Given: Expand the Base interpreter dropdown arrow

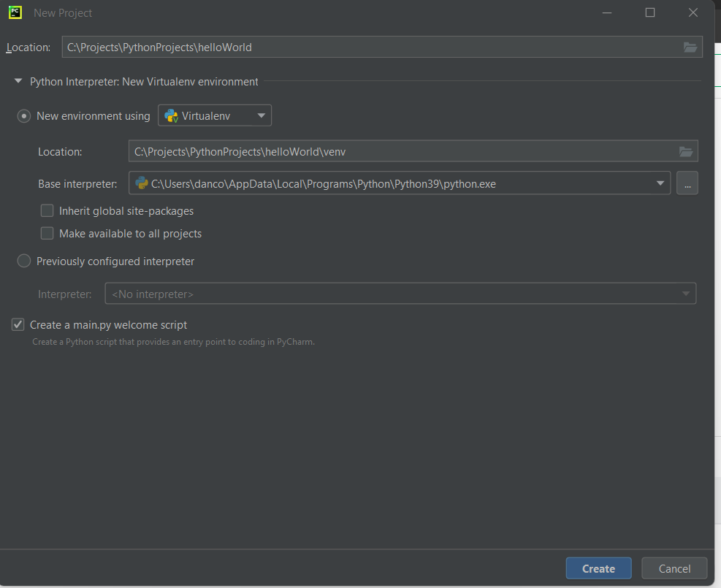Looking at the screenshot, I should [660, 183].
